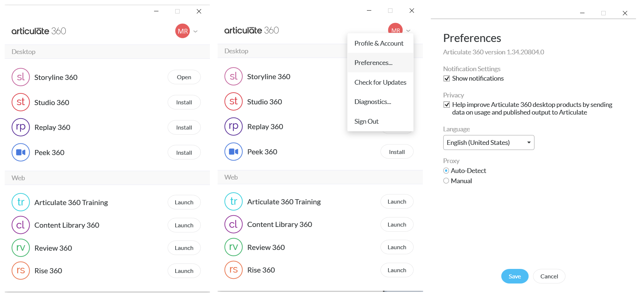Save the Preferences changes
This screenshot has width=644, height=297.
pos(515,277)
